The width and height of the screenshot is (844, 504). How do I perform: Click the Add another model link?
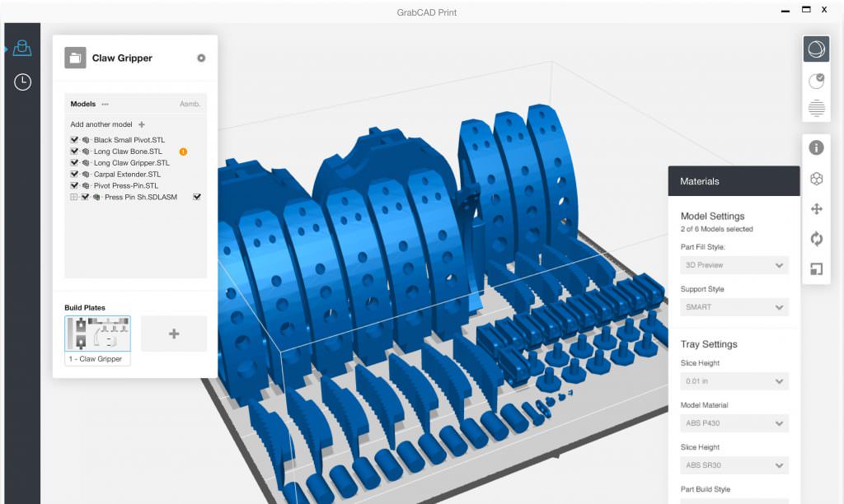(101, 124)
